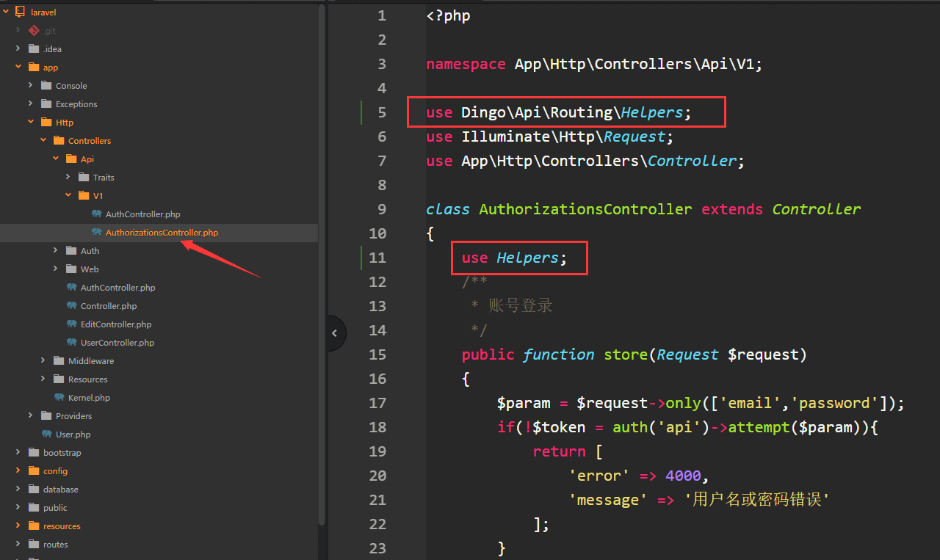Expand the .git folder chevron
Screen dimensions: 940x560
click(x=18, y=31)
